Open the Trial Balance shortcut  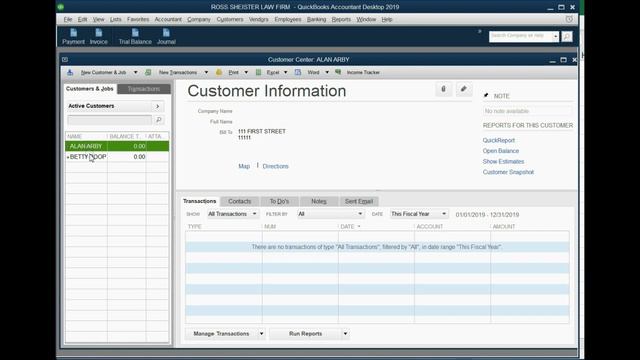(x=135, y=36)
